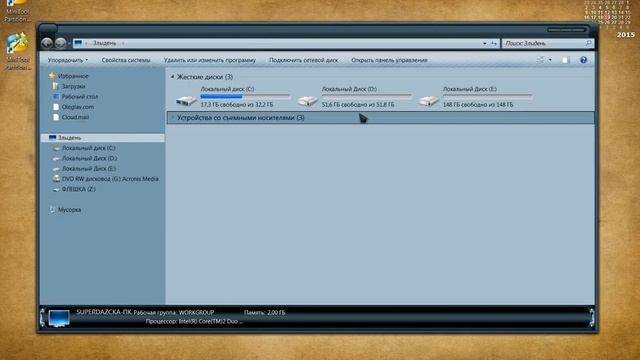This screenshot has width=640, height=360.
Task: Click the computer monitor icon in details pane
Action: [x=59, y=318]
